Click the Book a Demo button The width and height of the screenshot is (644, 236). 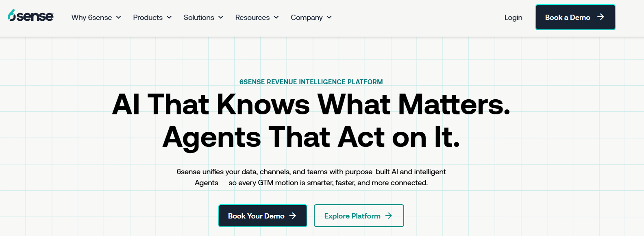tap(575, 17)
